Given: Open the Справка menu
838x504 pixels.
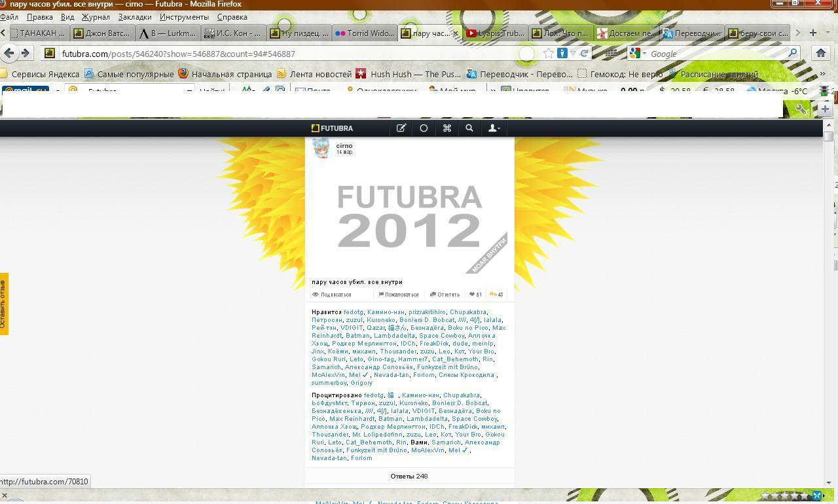Looking at the screenshot, I should [232, 17].
